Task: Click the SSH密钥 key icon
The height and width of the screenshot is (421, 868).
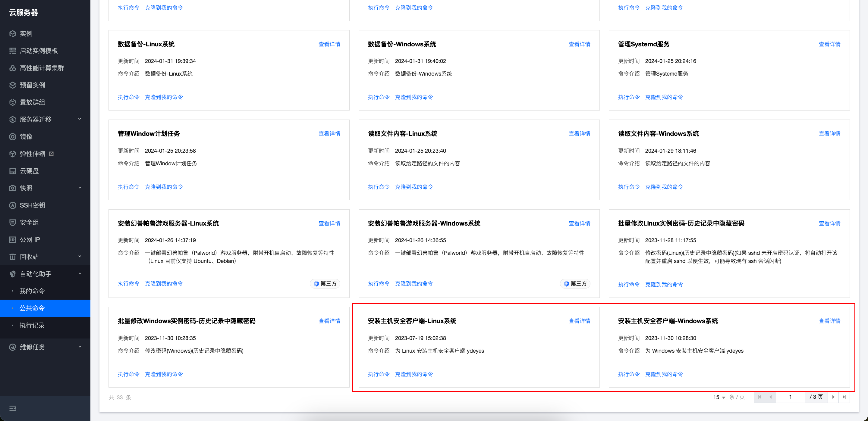Action: pos(12,205)
